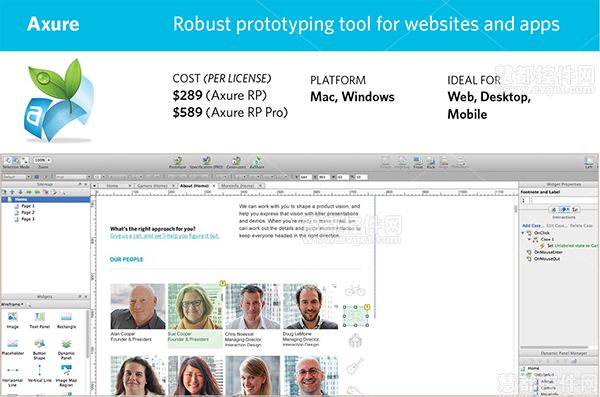Click the widget label input field
Viewport: 600px width, 397px height.
(x=564, y=200)
